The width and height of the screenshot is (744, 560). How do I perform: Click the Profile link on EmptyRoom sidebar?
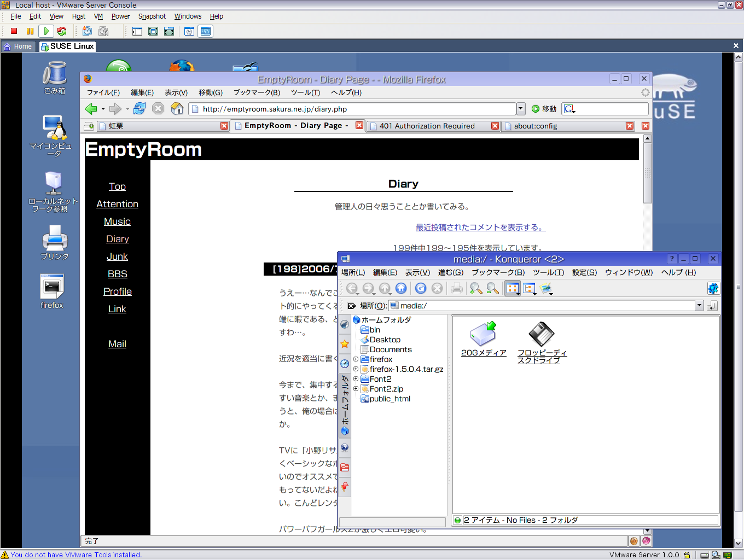coord(117,291)
